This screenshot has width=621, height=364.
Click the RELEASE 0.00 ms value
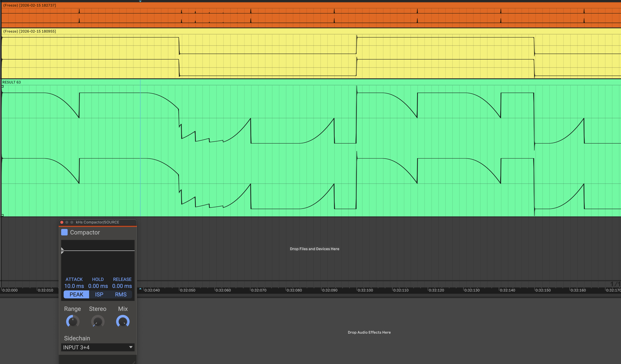click(x=122, y=286)
